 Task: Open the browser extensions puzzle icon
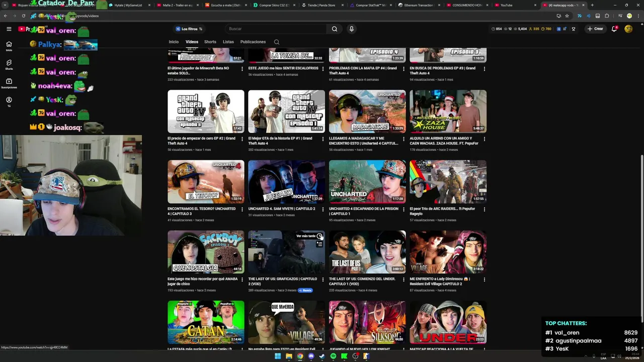(x=607, y=16)
